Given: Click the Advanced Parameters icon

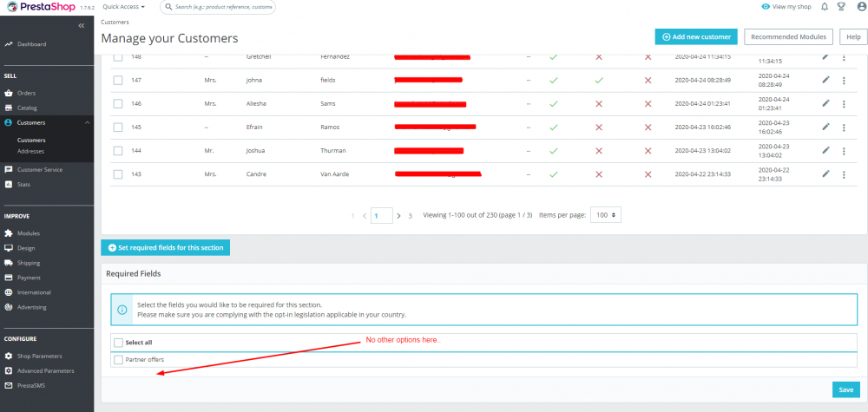Looking at the screenshot, I should tap(9, 370).
